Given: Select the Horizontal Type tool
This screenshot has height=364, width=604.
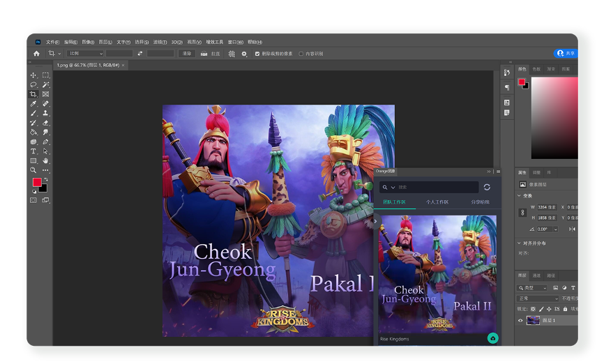Looking at the screenshot, I should pos(33,151).
